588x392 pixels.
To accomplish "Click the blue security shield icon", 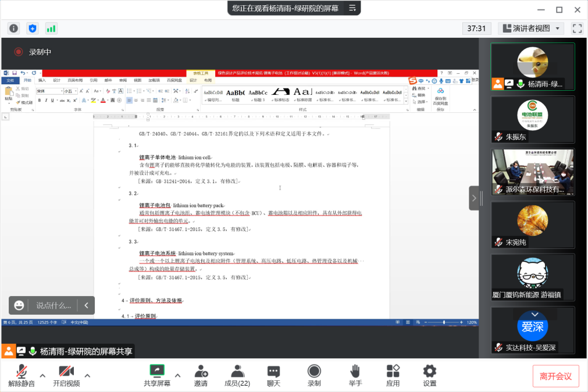I will click(33, 28).
